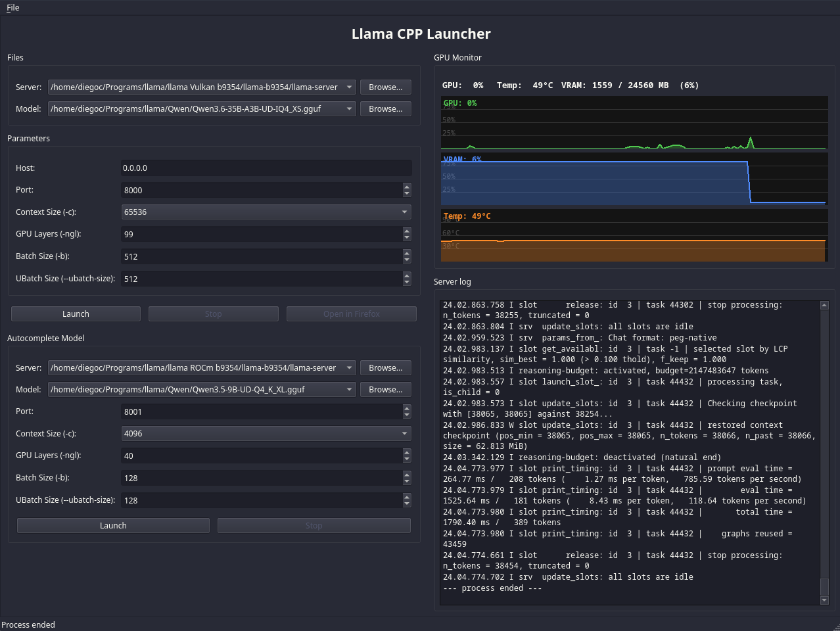Decrease Autocomplete Port 8001 with down arrow

(x=407, y=415)
